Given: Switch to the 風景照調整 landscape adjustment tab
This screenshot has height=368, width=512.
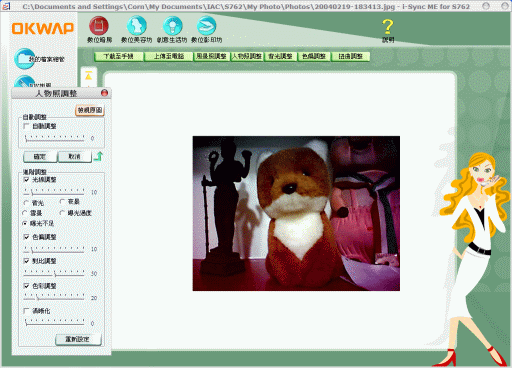Looking at the screenshot, I should 211,56.
